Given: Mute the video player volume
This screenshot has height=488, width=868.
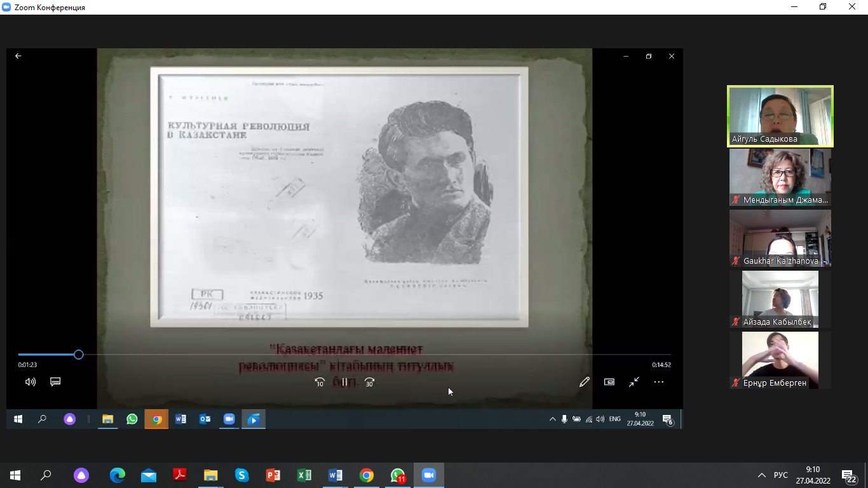Looking at the screenshot, I should point(31,382).
